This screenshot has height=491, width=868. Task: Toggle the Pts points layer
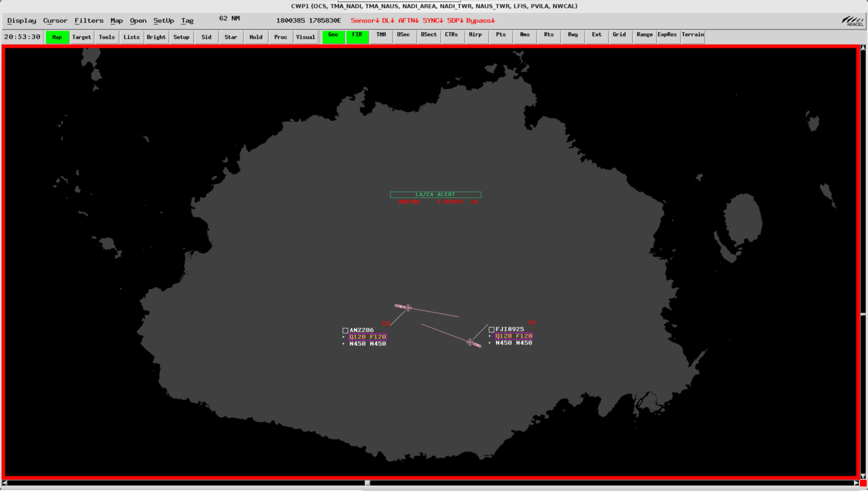[501, 37]
